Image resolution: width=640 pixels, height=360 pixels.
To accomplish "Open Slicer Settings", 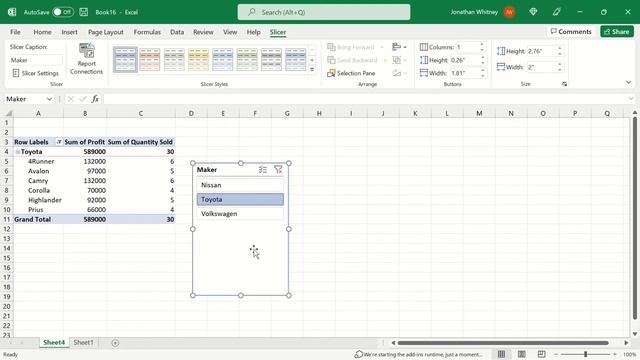I will (x=36, y=73).
